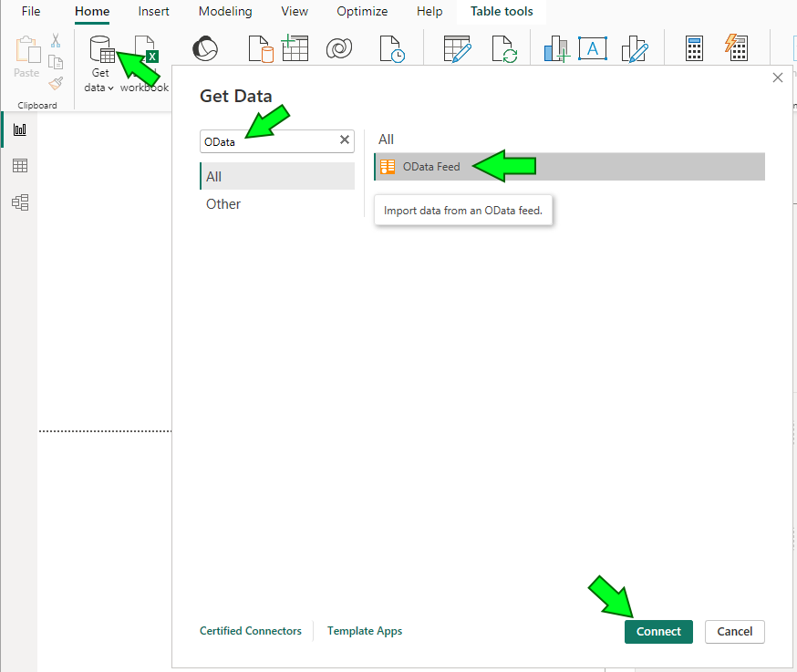Switch to Report view in sidebar
The width and height of the screenshot is (797, 672).
tap(20, 129)
